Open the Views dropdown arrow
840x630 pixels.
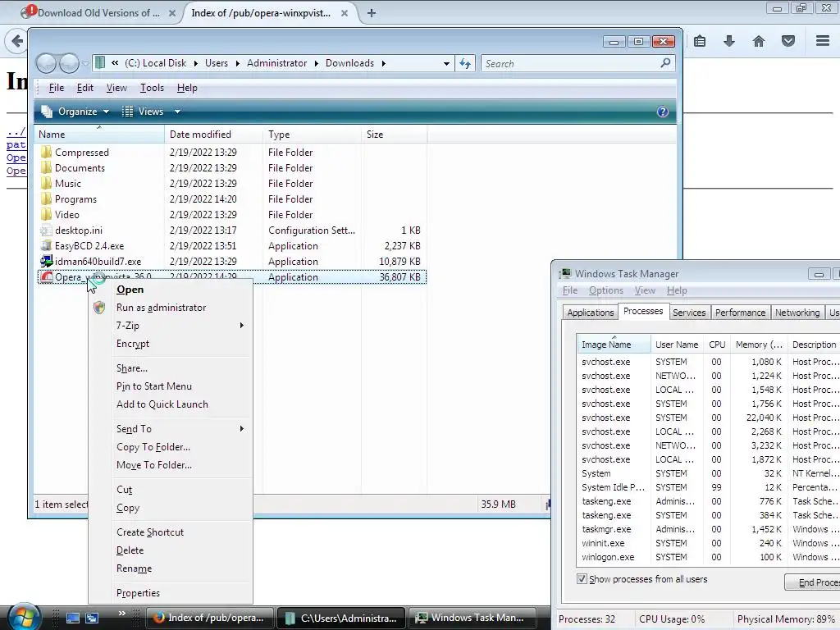[177, 112]
